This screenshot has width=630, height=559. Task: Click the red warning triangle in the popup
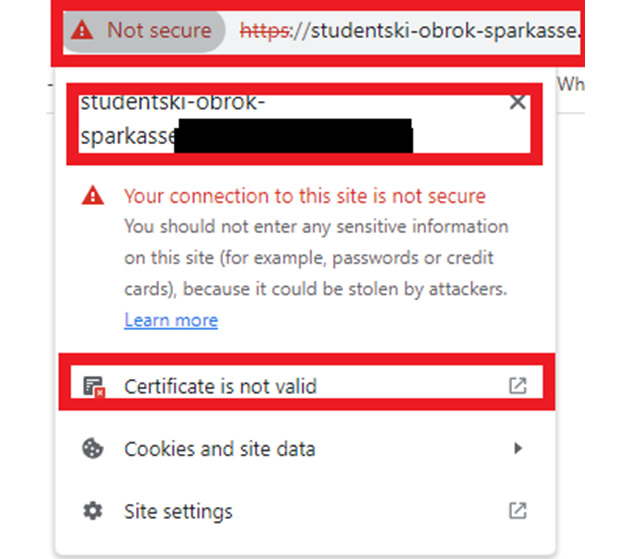click(93, 196)
